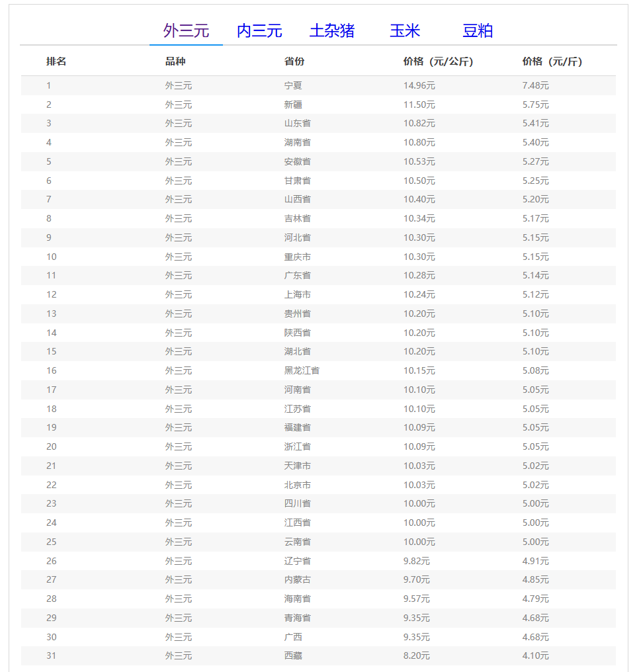
Task: Open the 豆粕 tab
Action: (478, 31)
